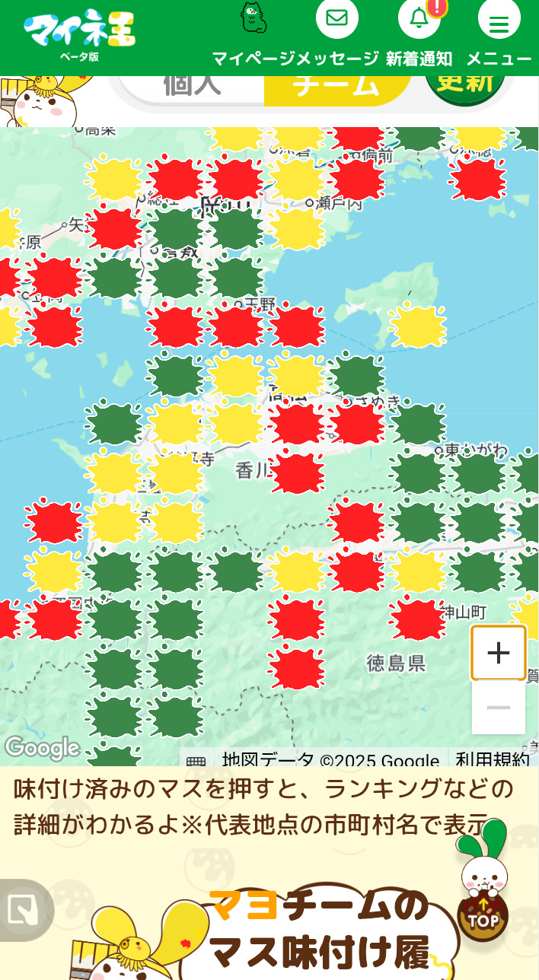539x980 pixels.
Task: Select the マヨチームのマス味付け履 heading
Action: coord(320,930)
